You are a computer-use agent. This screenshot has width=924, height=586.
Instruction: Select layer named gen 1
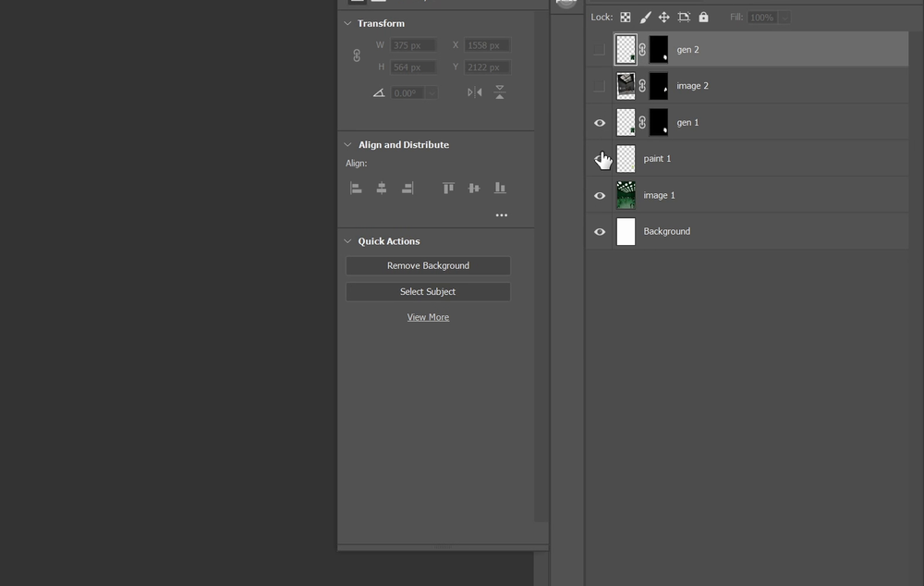coord(687,123)
